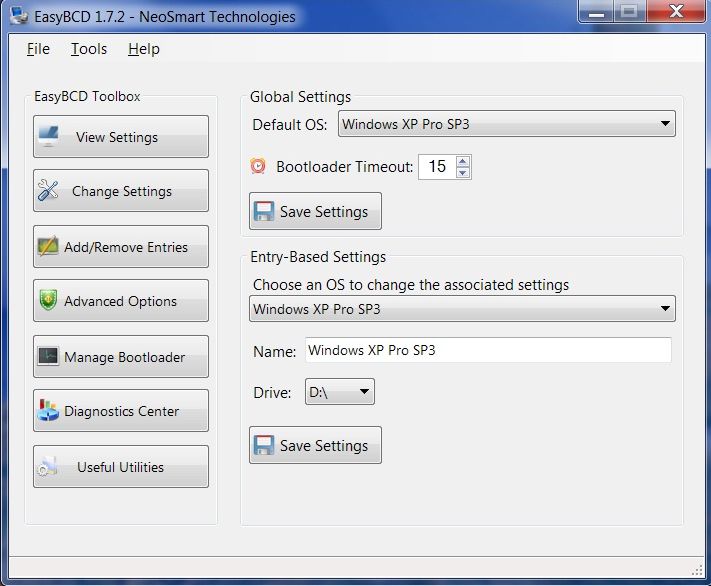
Task: Click the green shield Advanced Options icon
Action: tap(48, 300)
